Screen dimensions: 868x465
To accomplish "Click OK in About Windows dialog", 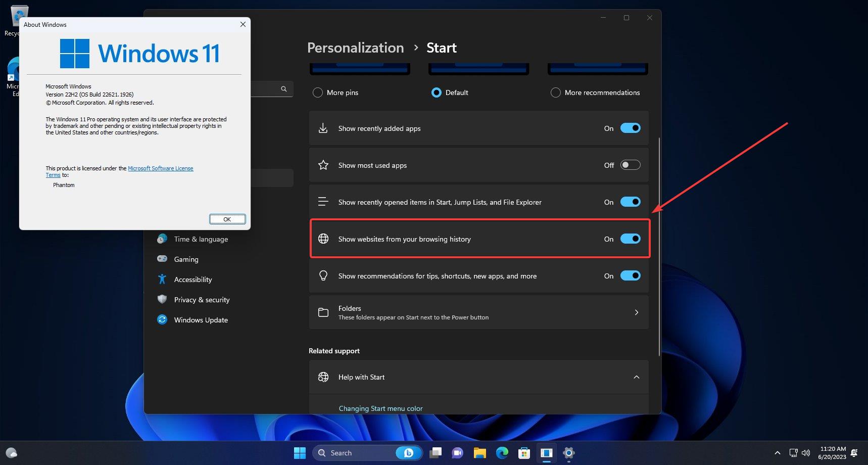I will pos(227,219).
